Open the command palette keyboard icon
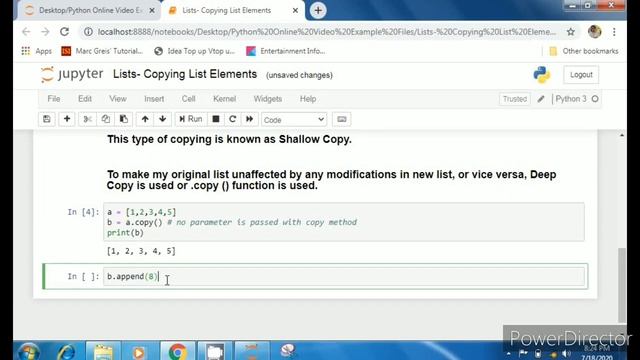Viewport: 640px width, 360px height. [x=342, y=119]
